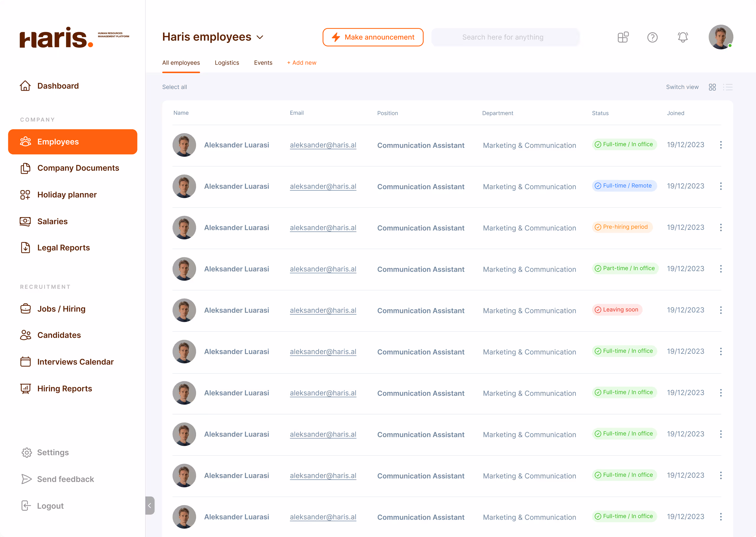Click Make announcement button
756x537 pixels.
pyautogui.click(x=373, y=37)
